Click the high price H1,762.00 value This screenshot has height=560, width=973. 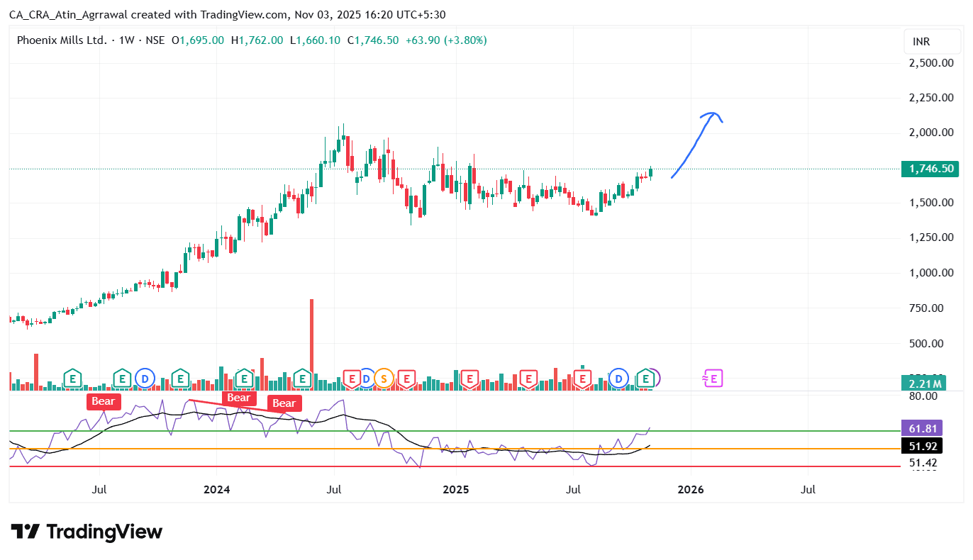pyautogui.click(x=257, y=40)
